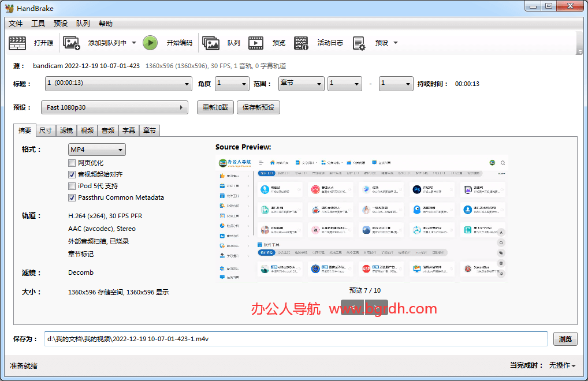Toggle the Passthru Common Metadata checkbox
Screen dimensions: 588x381
pyautogui.click(x=72, y=197)
